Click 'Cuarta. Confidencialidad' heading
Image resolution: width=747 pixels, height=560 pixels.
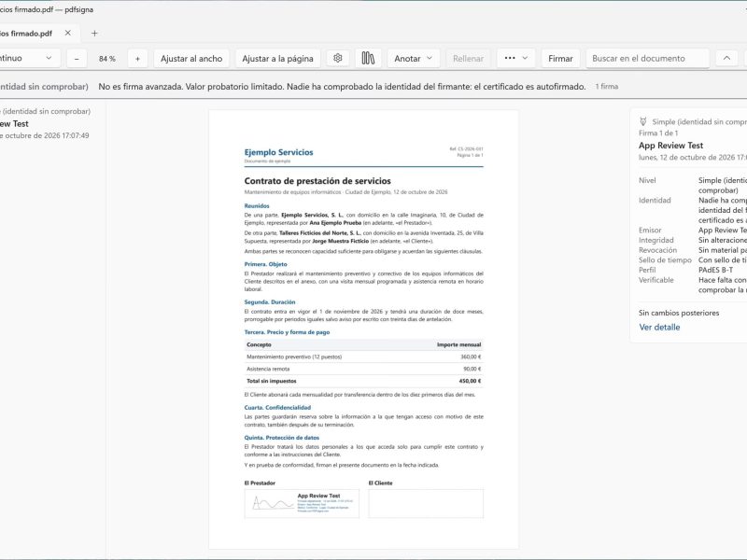[x=277, y=408]
